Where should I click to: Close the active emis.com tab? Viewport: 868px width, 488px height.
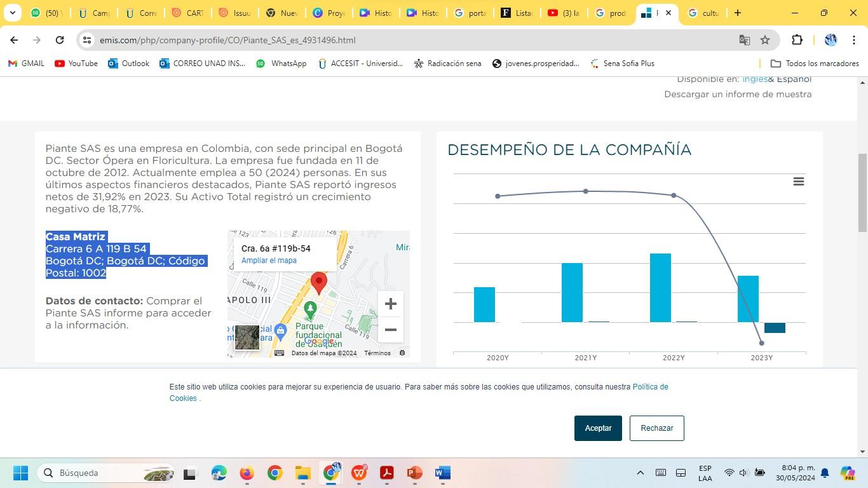668,13
